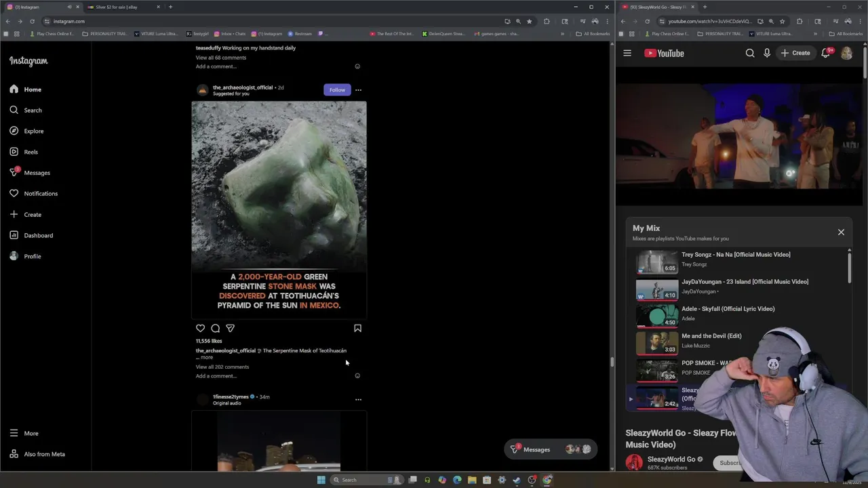Click the YouTube video player
868x488 pixels.
741,136
